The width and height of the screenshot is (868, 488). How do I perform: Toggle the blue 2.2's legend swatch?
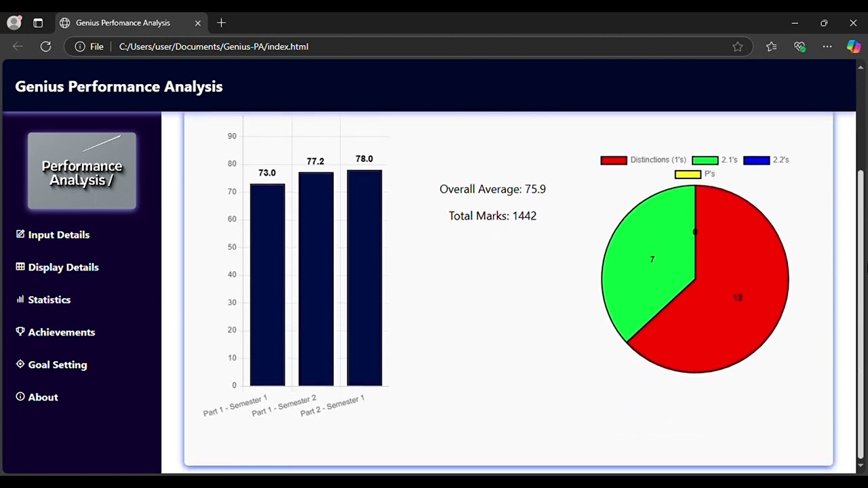tap(756, 160)
